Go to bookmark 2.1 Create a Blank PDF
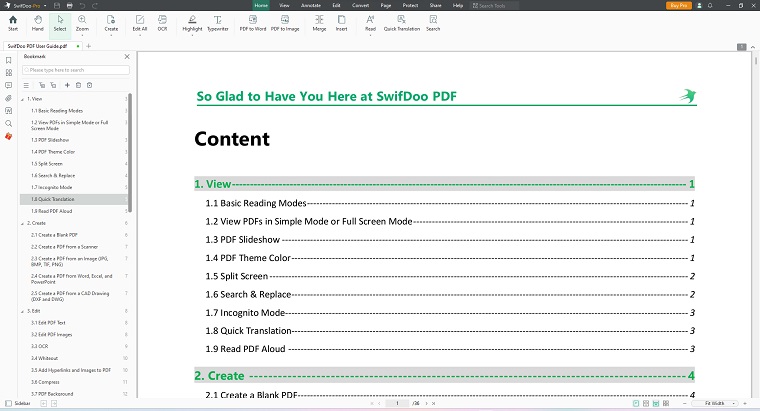 [54, 235]
